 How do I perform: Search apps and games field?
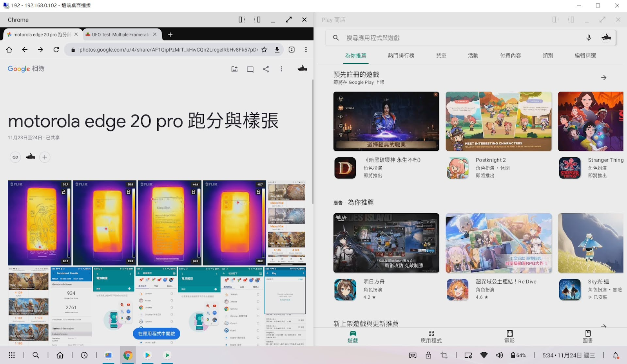(x=462, y=38)
